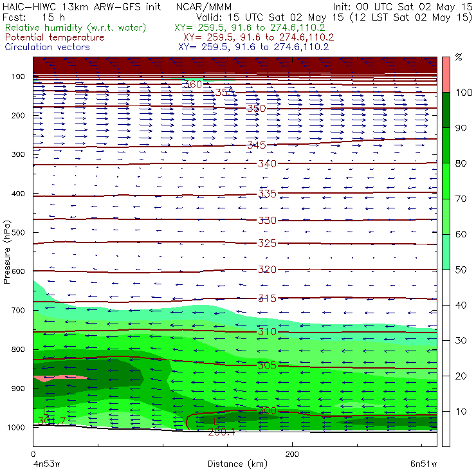Click the 1000 hPa pressure axis tick label
The width and height of the screenshot is (476, 476).
(16, 427)
